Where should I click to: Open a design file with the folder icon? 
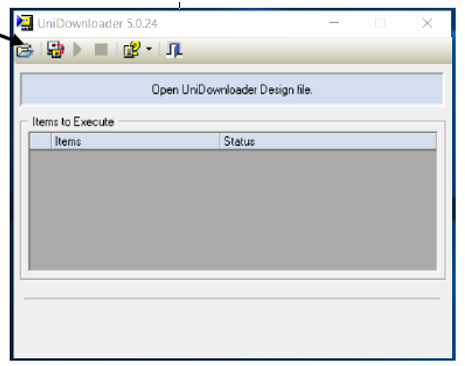25,50
